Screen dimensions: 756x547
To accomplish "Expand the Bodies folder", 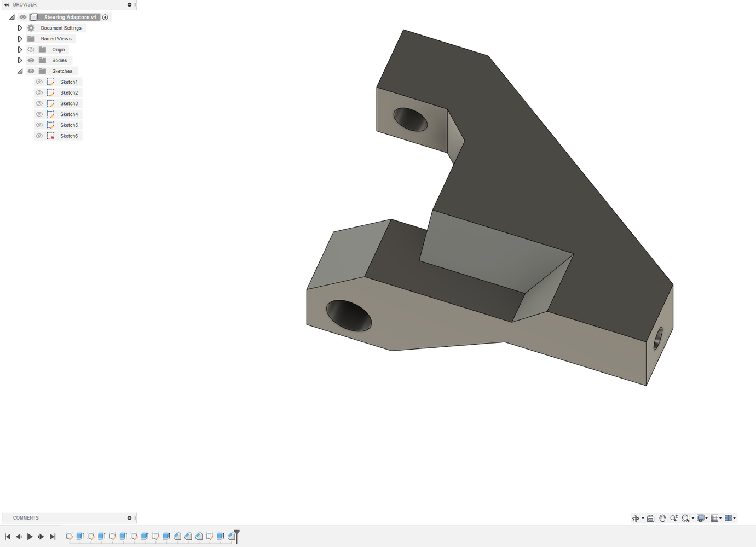I will point(20,60).
